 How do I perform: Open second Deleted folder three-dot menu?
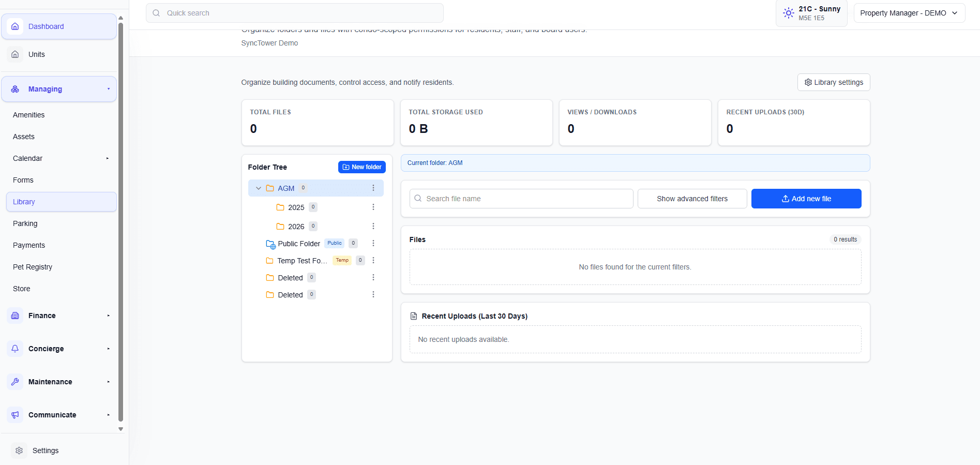(x=373, y=294)
